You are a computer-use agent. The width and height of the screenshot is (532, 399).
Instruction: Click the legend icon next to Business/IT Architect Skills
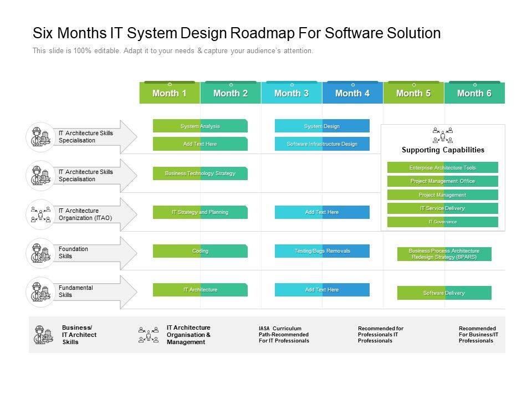43,335
